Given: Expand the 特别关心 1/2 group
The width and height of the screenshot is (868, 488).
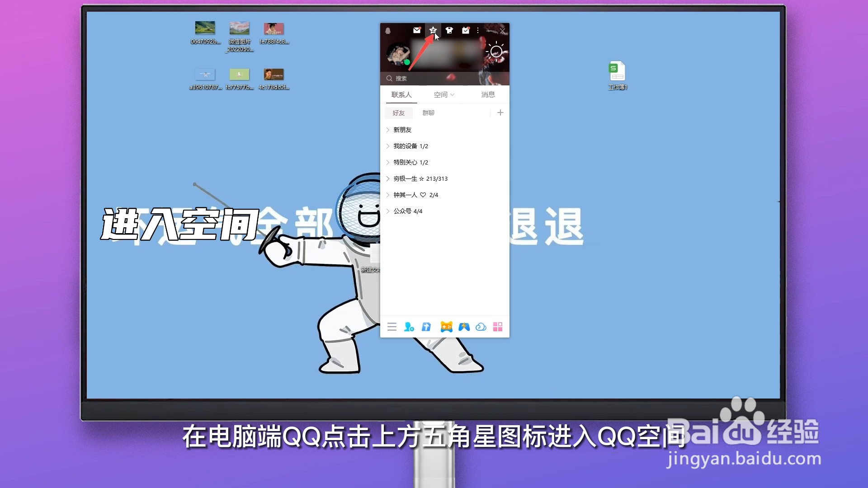Looking at the screenshot, I should pyautogui.click(x=445, y=162).
